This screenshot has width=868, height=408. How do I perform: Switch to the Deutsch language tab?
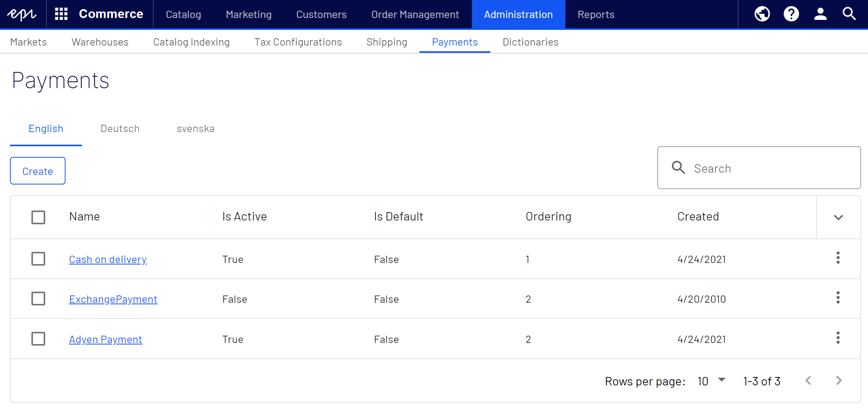[x=120, y=129]
